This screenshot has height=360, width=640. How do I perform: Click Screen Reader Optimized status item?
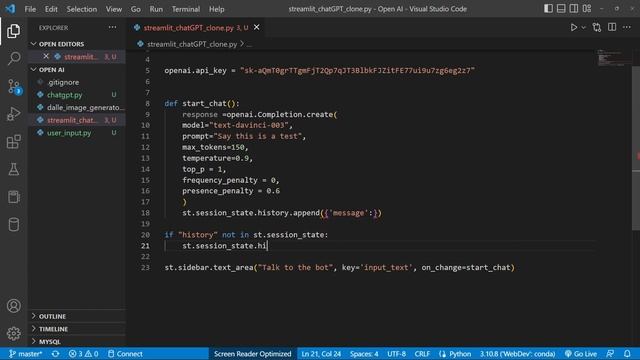point(252,354)
